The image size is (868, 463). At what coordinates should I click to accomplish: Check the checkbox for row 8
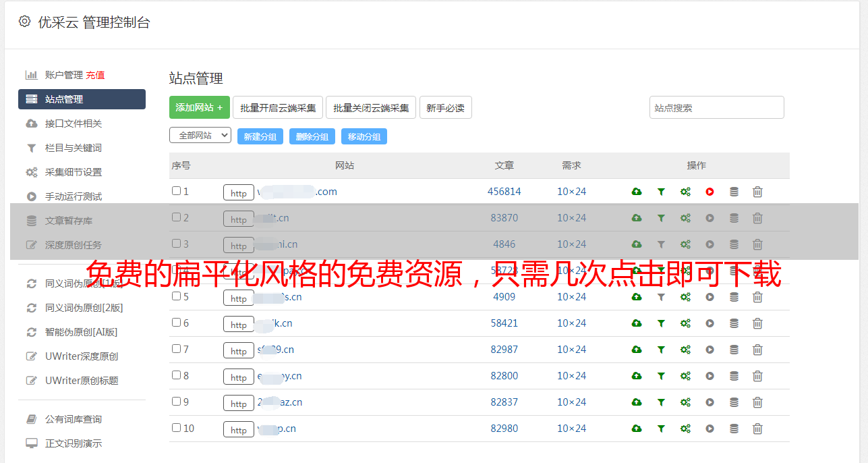click(176, 375)
